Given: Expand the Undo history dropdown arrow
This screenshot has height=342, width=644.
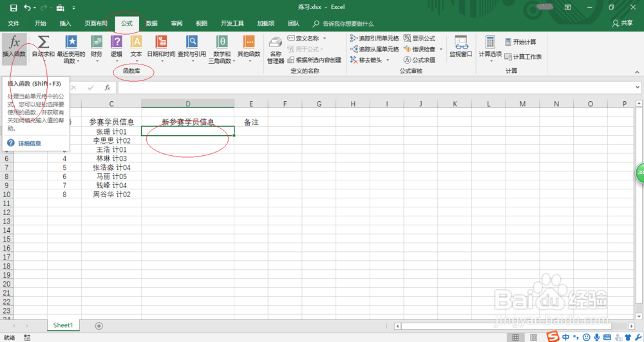Looking at the screenshot, I should pyautogui.click(x=35, y=8).
